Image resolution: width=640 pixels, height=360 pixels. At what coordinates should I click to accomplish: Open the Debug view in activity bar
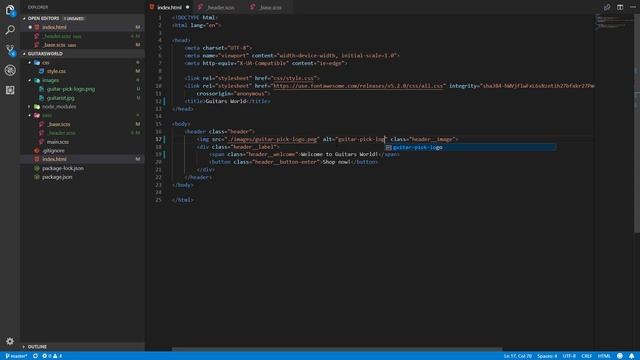(x=10, y=70)
